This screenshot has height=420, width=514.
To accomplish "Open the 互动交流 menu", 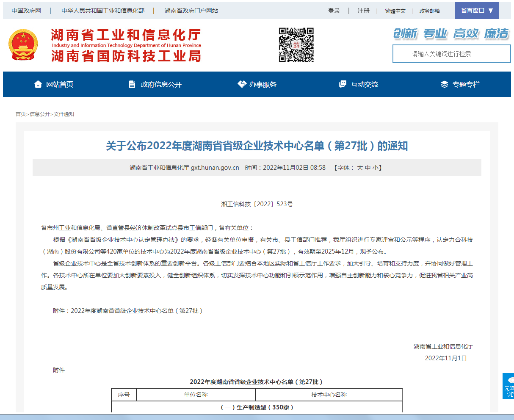I will [365, 84].
